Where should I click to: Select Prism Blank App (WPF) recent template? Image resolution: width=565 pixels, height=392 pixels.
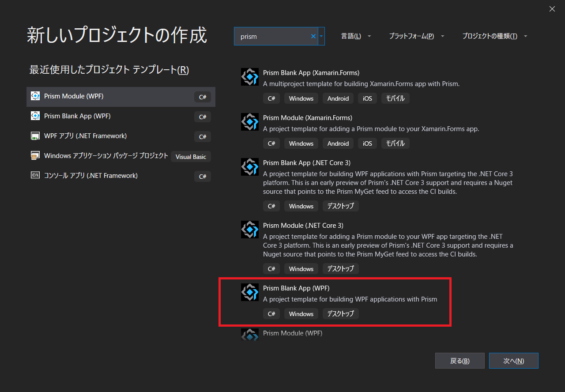coord(121,117)
